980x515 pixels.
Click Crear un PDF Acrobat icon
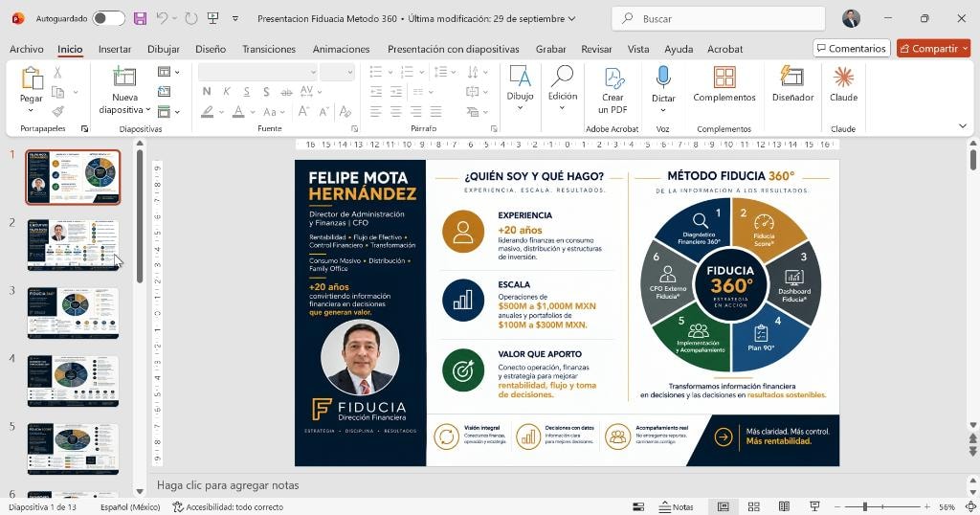pos(612,78)
